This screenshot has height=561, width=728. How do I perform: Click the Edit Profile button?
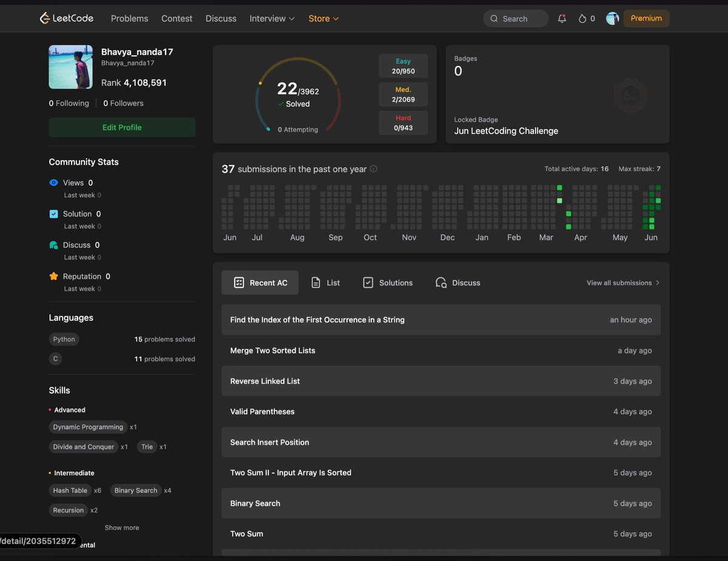(x=122, y=127)
